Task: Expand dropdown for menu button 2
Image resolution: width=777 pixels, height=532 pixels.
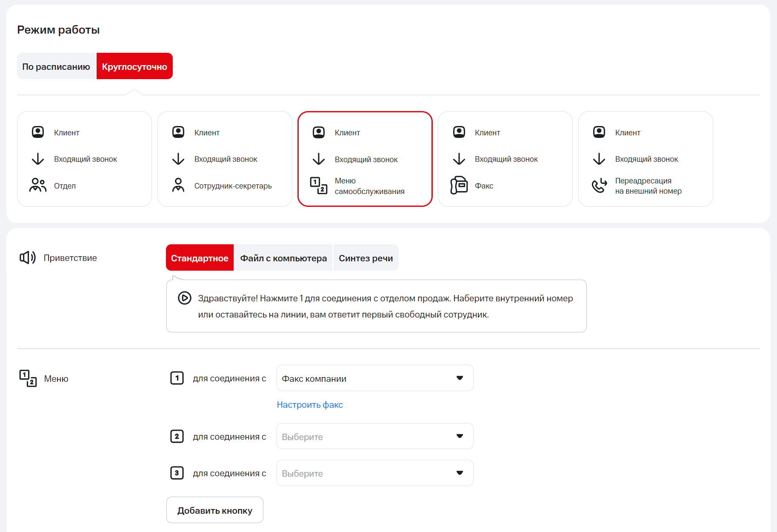Action: tap(374, 436)
